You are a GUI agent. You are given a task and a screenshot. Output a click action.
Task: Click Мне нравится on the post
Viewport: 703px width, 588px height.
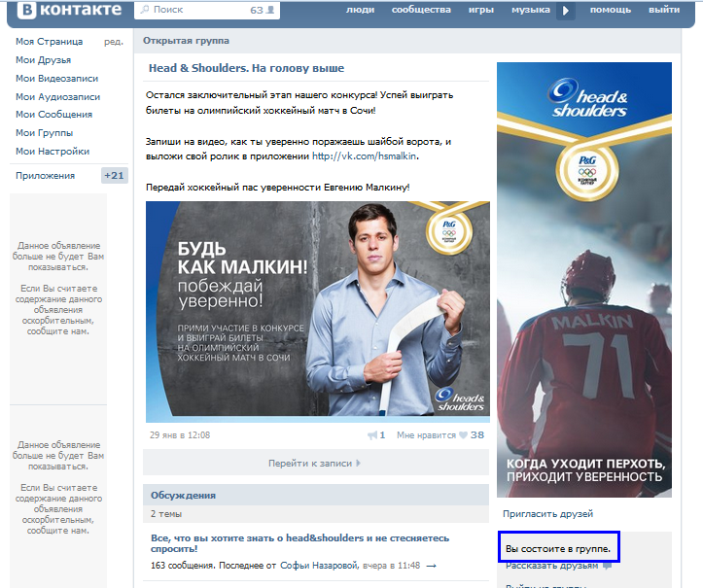[x=426, y=434]
